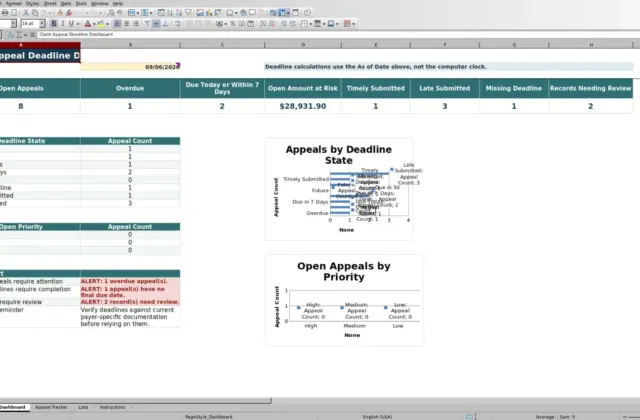Click the $28,931.90 cell

click(303, 106)
